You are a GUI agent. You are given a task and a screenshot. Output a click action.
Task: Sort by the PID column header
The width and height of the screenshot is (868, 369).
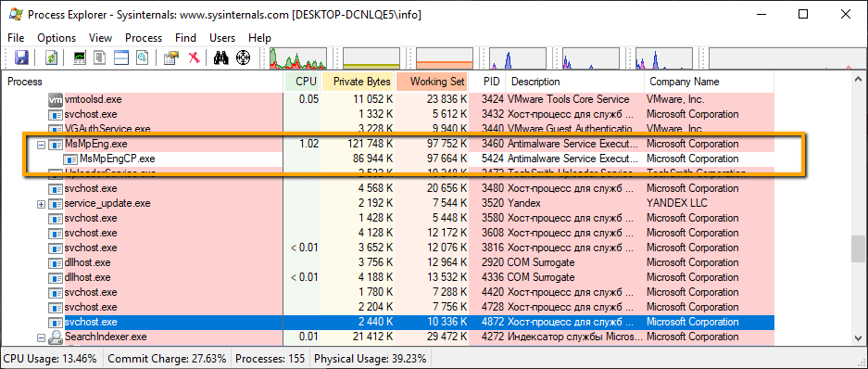(487, 82)
